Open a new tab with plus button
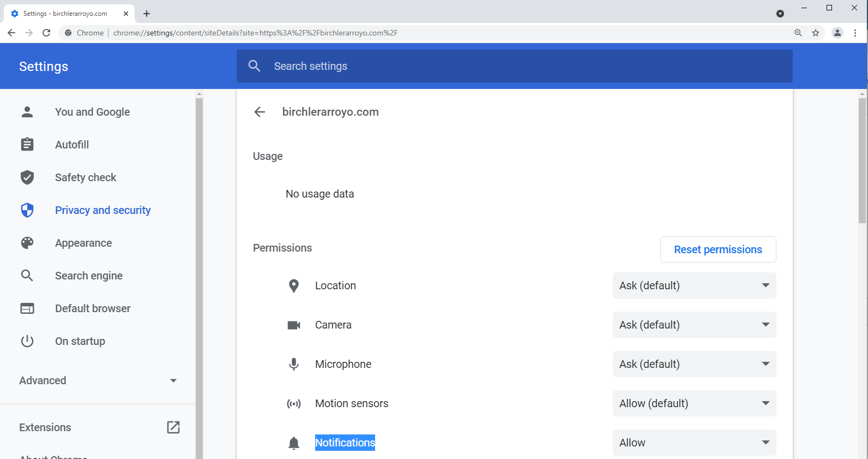The width and height of the screenshot is (868, 459). point(147,14)
